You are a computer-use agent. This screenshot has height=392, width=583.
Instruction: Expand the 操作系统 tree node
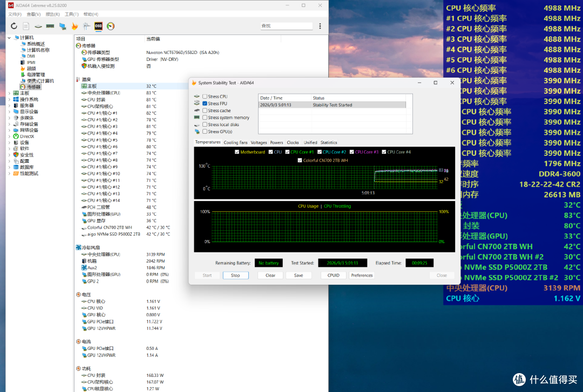(9, 99)
